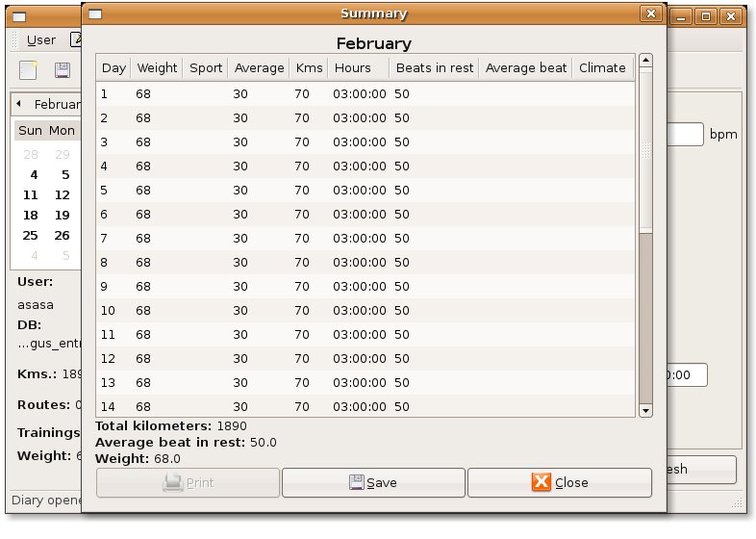This screenshot has width=756, height=539.
Task: Select the row for day 10
Action: (x=365, y=311)
